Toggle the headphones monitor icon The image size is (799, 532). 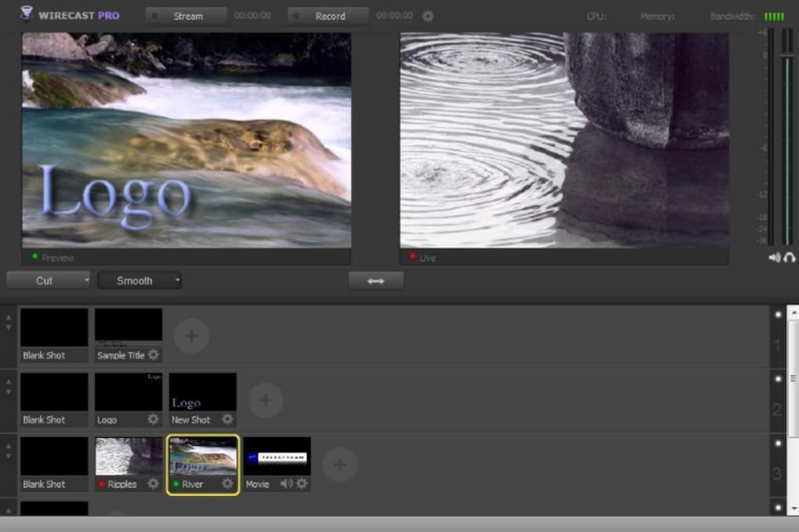click(x=790, y=258)
